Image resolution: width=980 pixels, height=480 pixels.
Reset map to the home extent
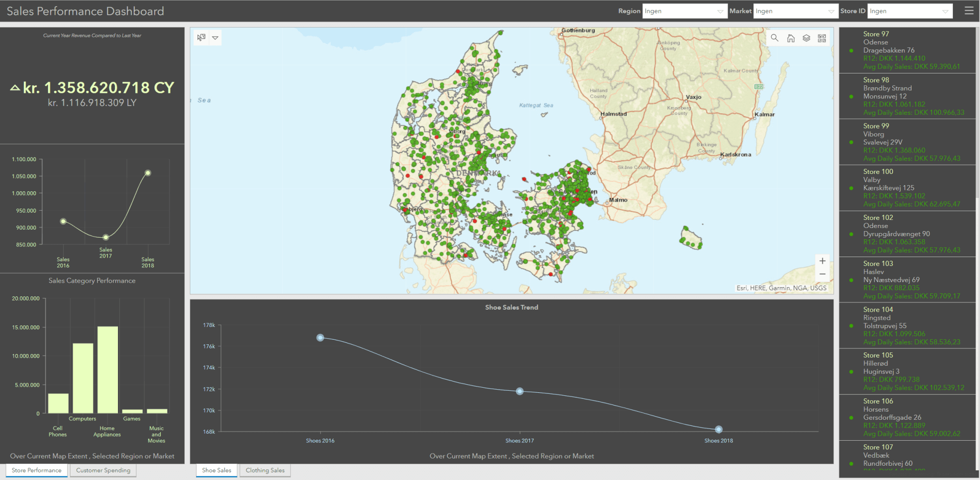point(791,38)
